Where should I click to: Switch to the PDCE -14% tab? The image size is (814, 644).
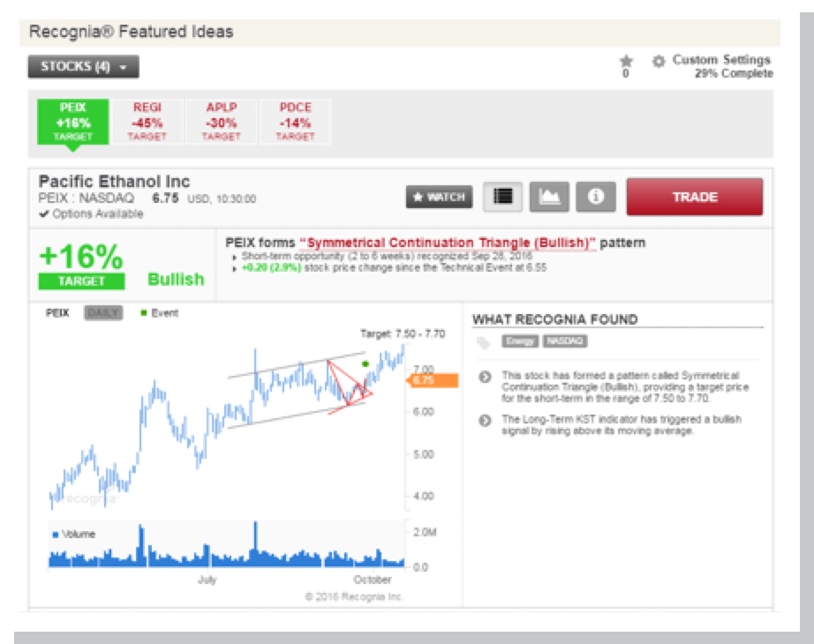(x=296, y=122)
